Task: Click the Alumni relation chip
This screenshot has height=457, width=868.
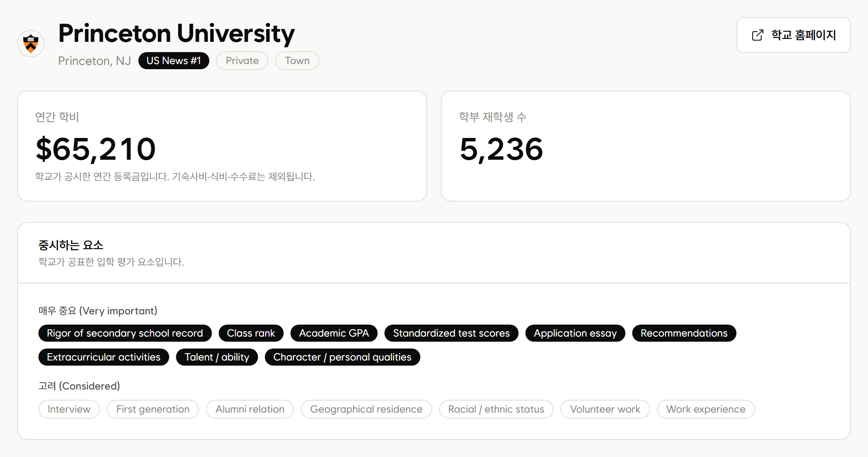Action: [x=249, y=409]
